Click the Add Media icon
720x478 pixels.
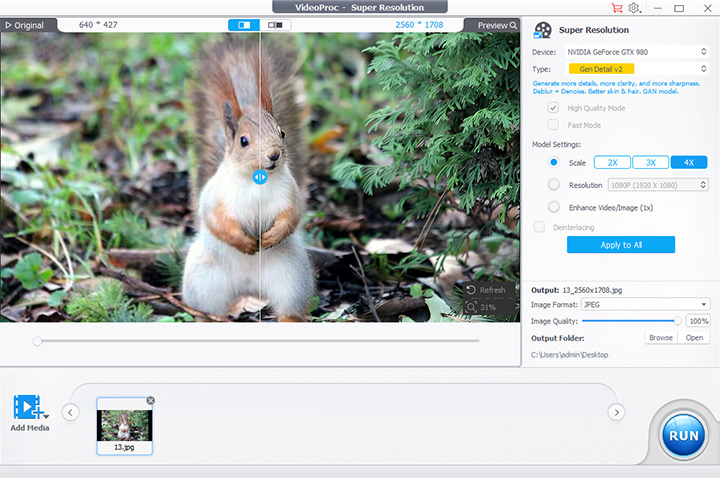point(29,407)
